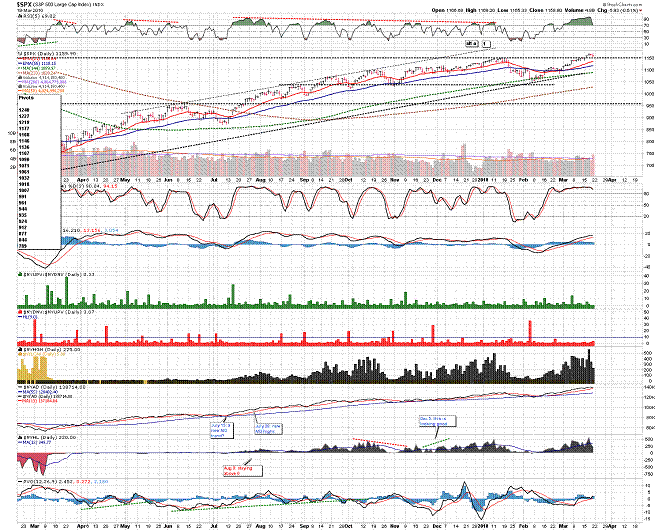
Task: Click the small '1' annotation box
Action: [x=486, y=44]
